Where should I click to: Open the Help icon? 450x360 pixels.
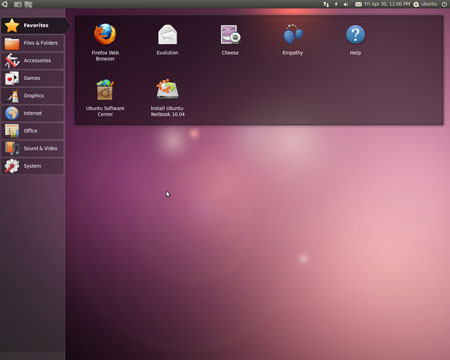[x=355, y=39]
